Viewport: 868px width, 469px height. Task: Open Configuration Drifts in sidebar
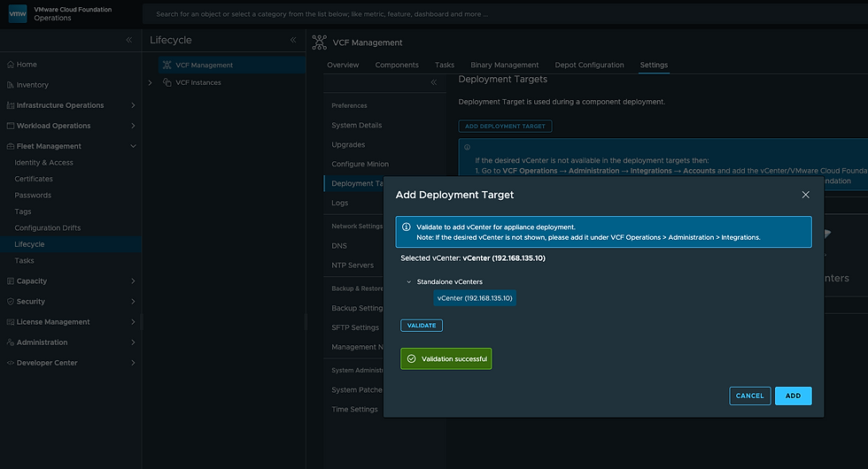48,228
